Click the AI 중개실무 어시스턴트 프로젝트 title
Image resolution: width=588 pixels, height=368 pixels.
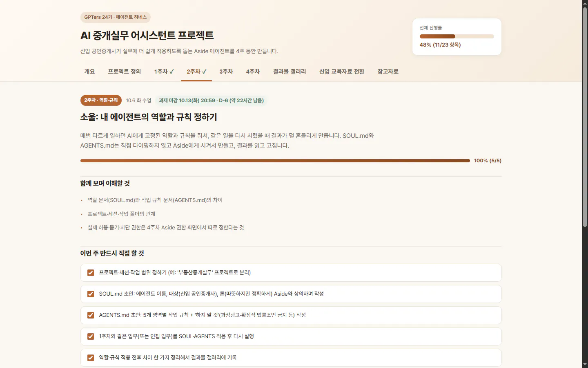tap(147, 36)
